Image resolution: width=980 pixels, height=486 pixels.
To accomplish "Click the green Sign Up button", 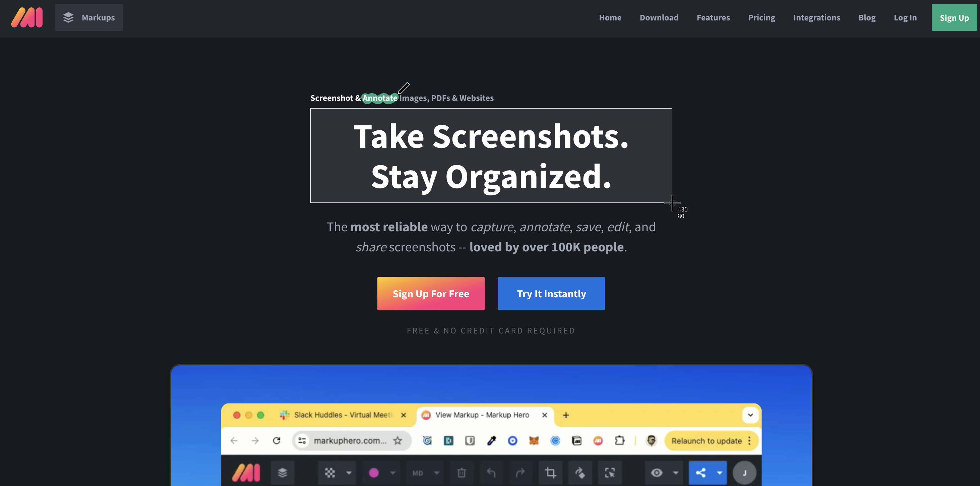I will point(954,17).
